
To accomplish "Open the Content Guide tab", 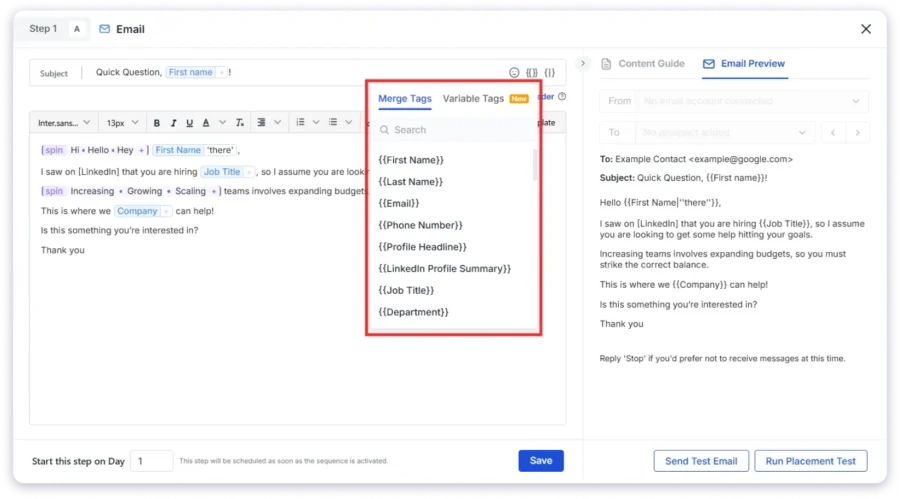I will 643,64.
